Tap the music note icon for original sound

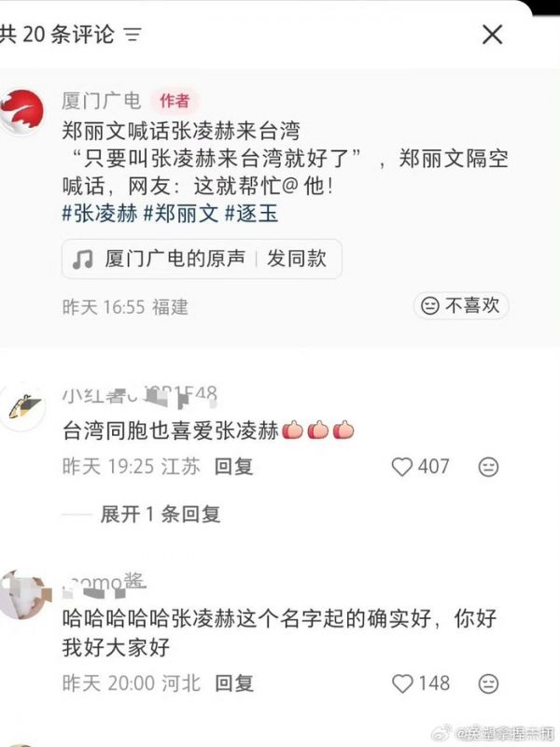pos(83,260)
